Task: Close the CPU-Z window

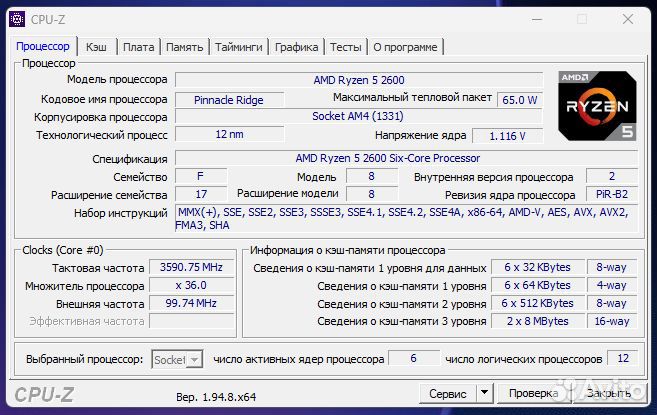Action: [x=628, y=19]
